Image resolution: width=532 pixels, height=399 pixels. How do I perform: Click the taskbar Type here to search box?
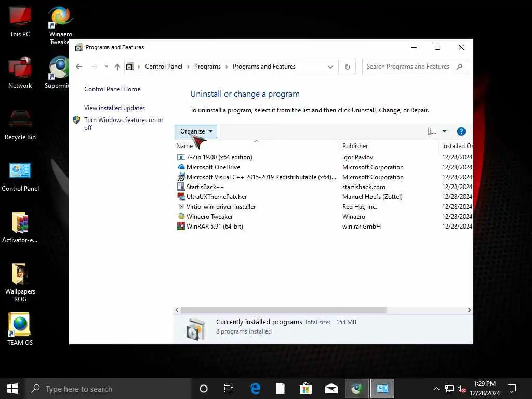(108, 389)
